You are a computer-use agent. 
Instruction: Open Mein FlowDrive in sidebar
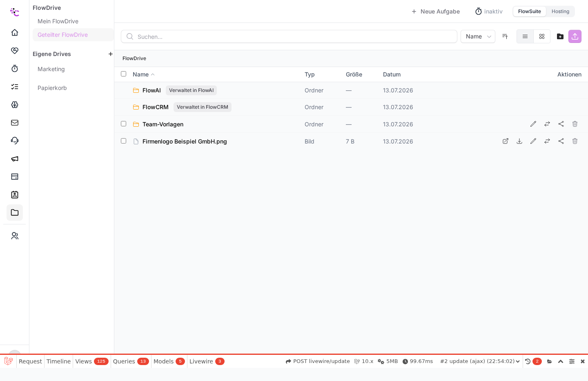(x=58, y=21)
